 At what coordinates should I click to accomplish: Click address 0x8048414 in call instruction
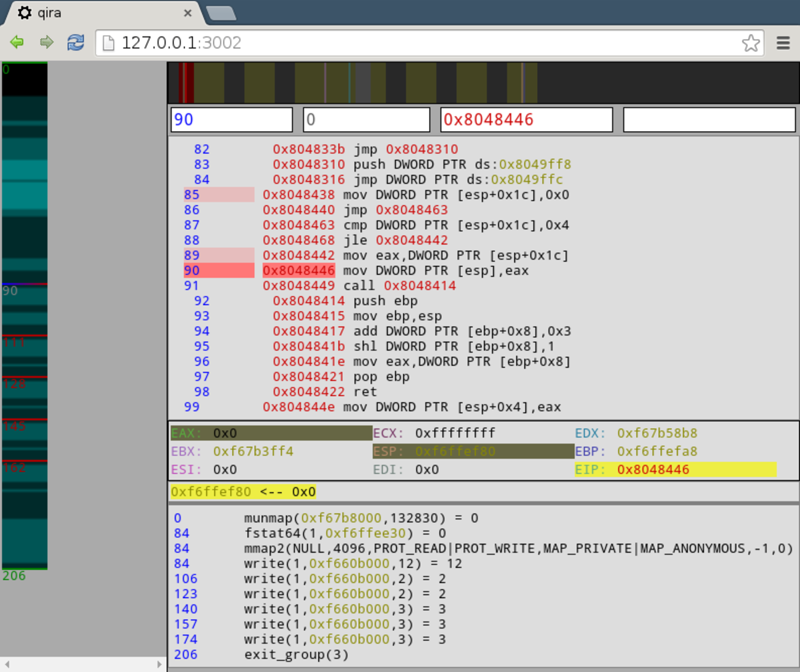click(420, 286)
